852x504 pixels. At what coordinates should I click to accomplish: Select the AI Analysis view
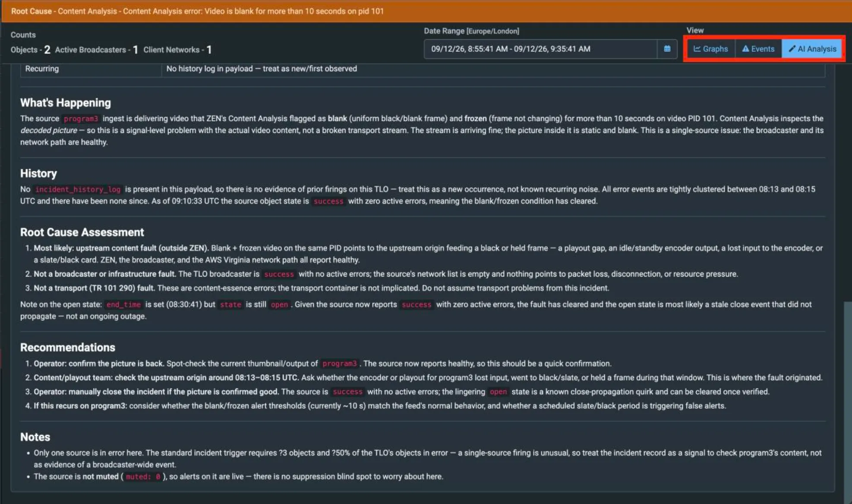pyautogui.click(x=812, y=49)
